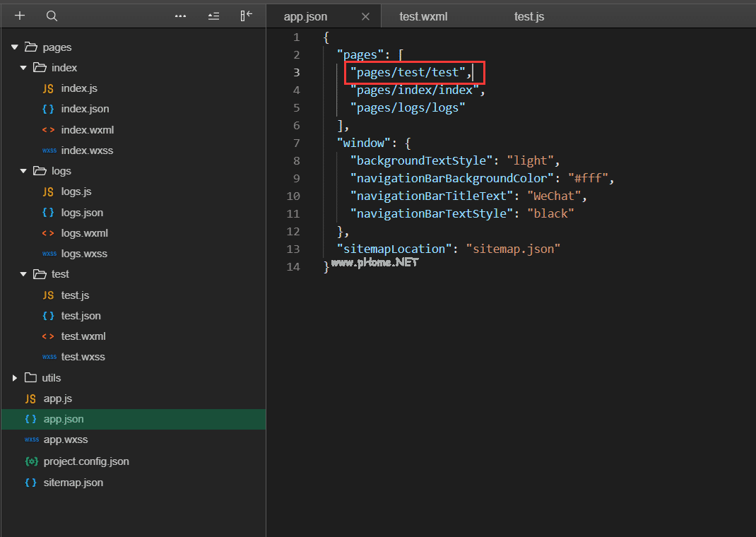Image resolution: width=756 pixels, height=537 pixels.
Task: Click the collapse all folders icon
Action: (x=213, y=16)
